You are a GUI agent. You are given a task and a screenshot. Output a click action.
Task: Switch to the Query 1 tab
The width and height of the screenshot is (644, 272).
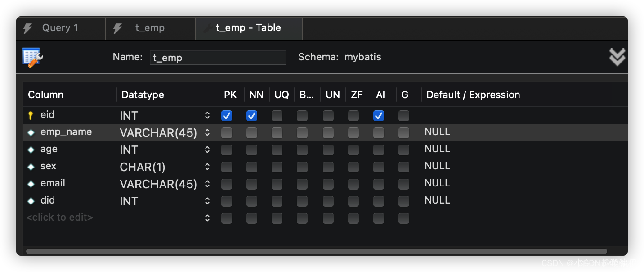tap(60, 28)
